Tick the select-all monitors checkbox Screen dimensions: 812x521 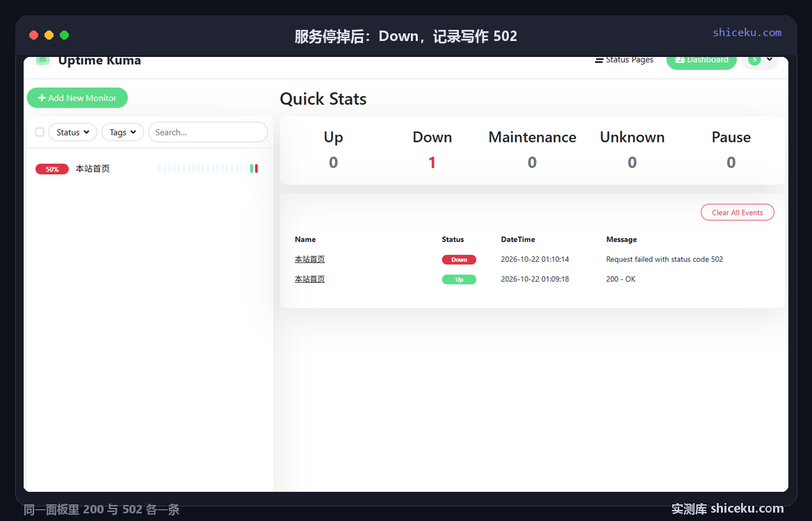pyautogui.click(x=40, y=132)
